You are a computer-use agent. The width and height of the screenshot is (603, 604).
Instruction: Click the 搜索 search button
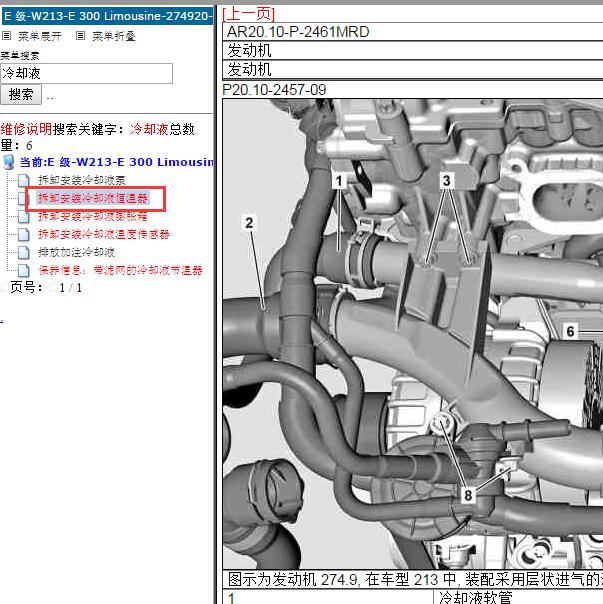click(x=21, y=95)
